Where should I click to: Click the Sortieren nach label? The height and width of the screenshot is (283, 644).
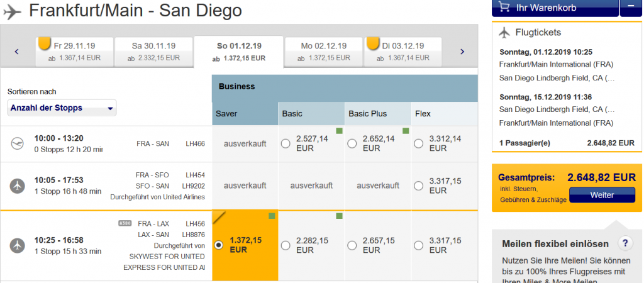pos(31,92)
